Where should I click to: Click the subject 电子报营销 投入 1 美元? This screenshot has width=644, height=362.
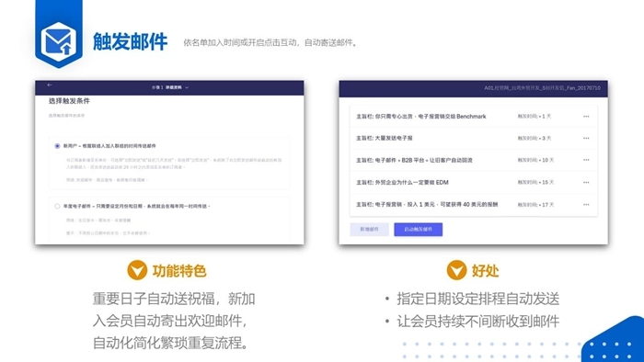coord(427,204)
